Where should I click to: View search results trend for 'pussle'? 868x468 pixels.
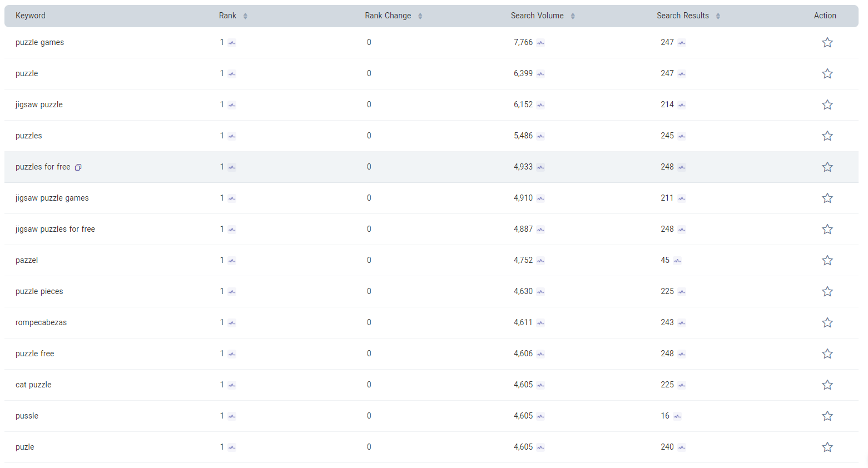677,416
